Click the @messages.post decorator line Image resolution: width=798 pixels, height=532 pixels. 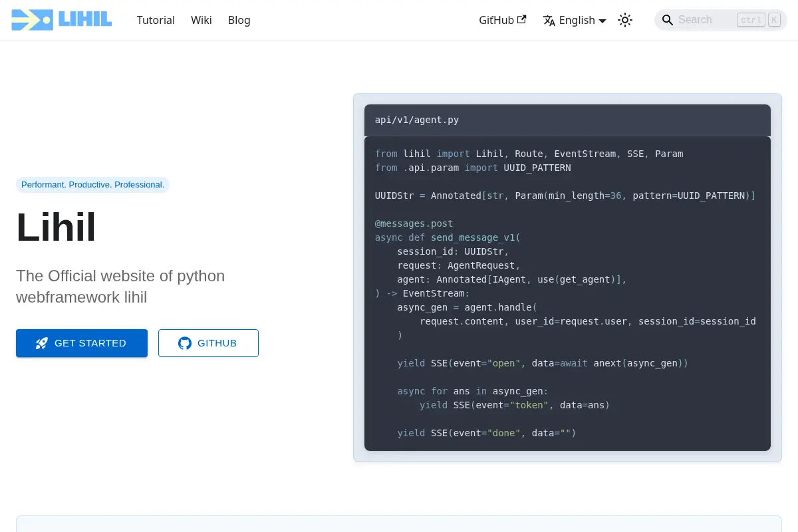coord(414,223)
